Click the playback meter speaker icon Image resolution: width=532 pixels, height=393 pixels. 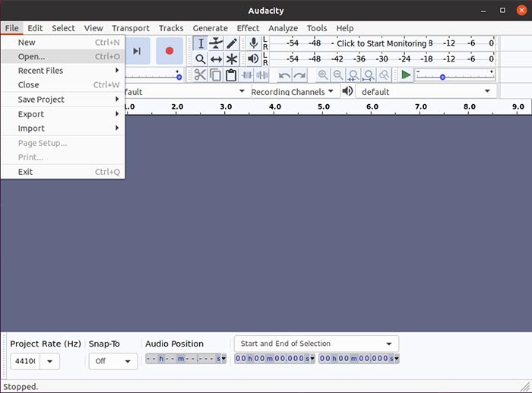coord(253,59)
